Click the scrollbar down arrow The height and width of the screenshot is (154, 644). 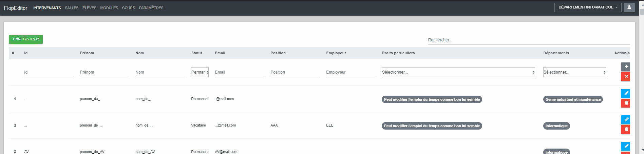pos(641,150)
